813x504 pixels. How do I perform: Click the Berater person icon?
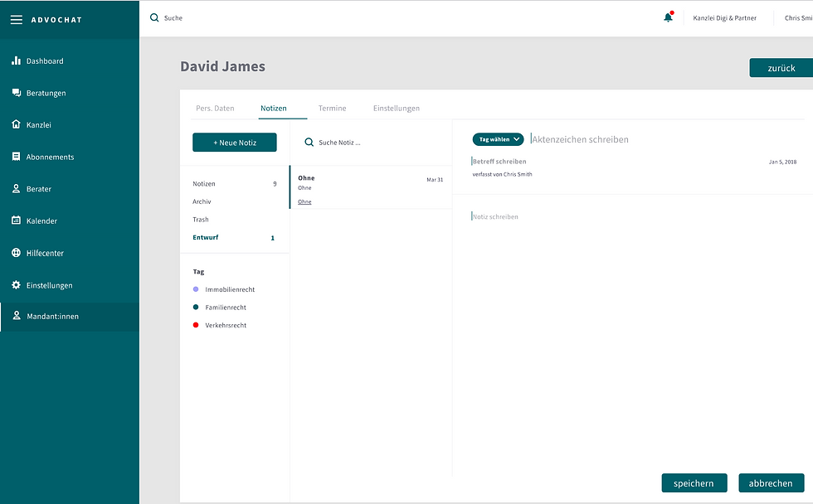[16, 188]
